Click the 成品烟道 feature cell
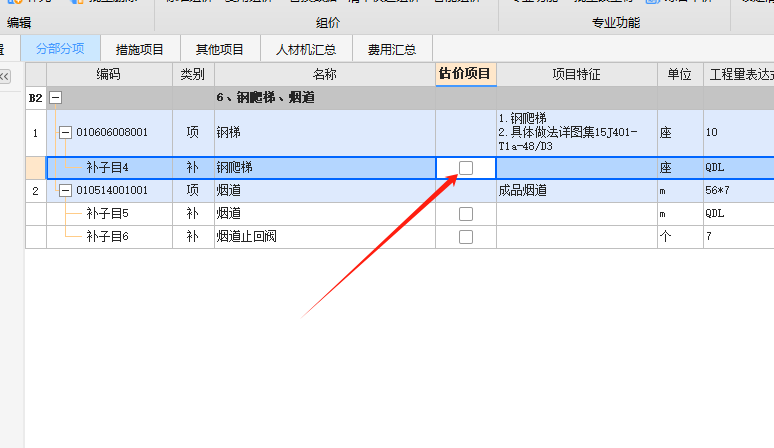The image size is (774, 448). (577, 190)
